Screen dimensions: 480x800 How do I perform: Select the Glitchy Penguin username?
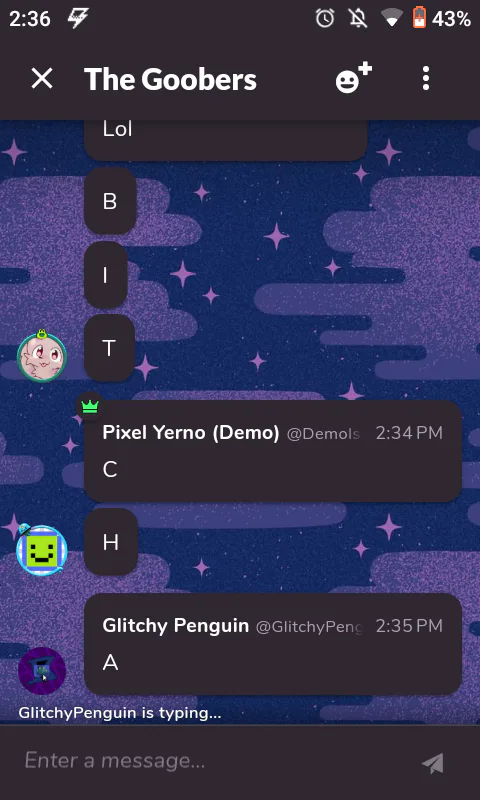click(x=175, y=626)
